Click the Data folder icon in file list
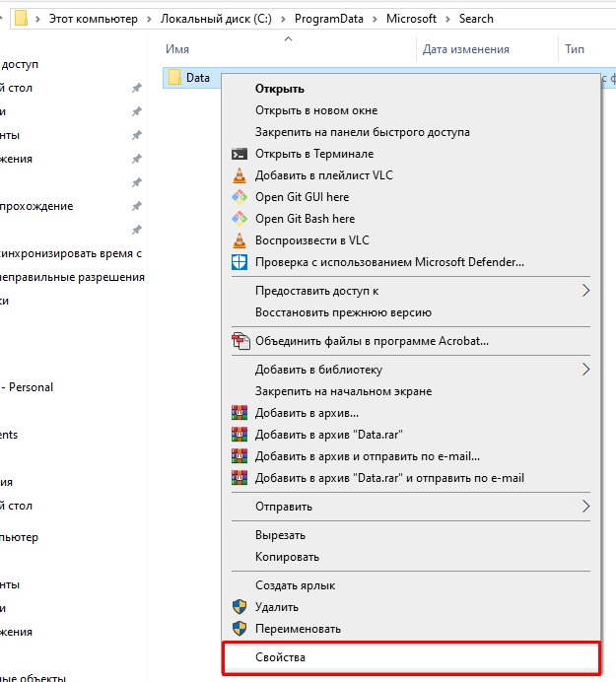616x682 pixels. point(174,78)
